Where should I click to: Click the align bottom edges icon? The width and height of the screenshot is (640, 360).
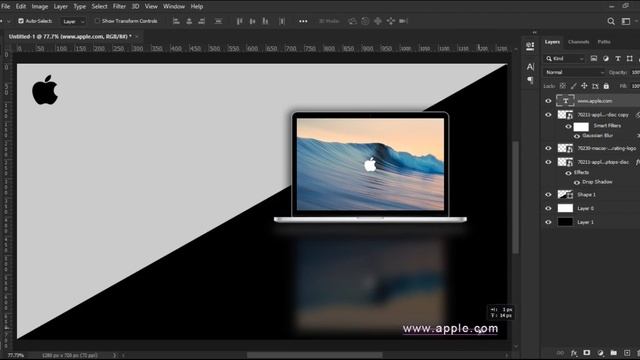[x=265, y=21]
